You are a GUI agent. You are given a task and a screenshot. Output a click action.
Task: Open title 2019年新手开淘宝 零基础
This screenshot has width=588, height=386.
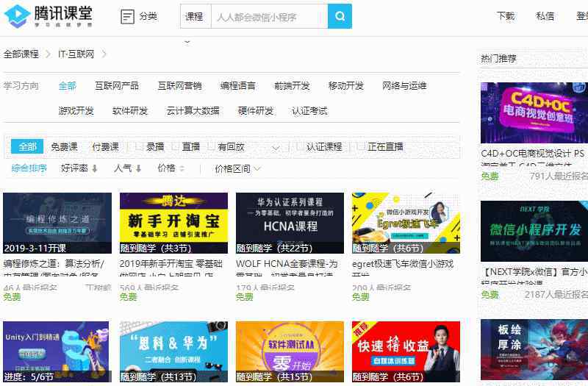pyautogui.click(x=171, y=264)
